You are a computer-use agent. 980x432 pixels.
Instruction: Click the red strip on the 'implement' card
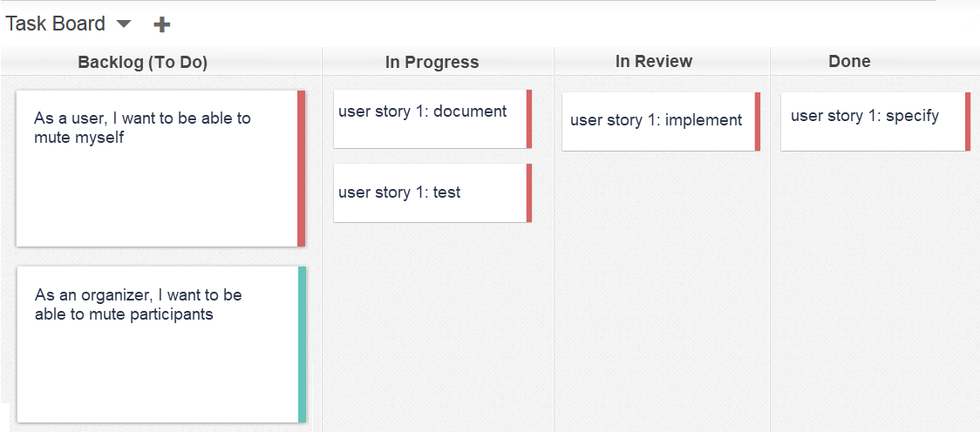point(758,122)
